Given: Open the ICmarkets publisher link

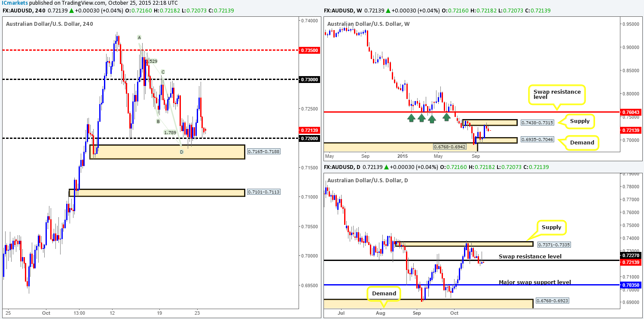Looking at the screenshot, I should [14, 3].
